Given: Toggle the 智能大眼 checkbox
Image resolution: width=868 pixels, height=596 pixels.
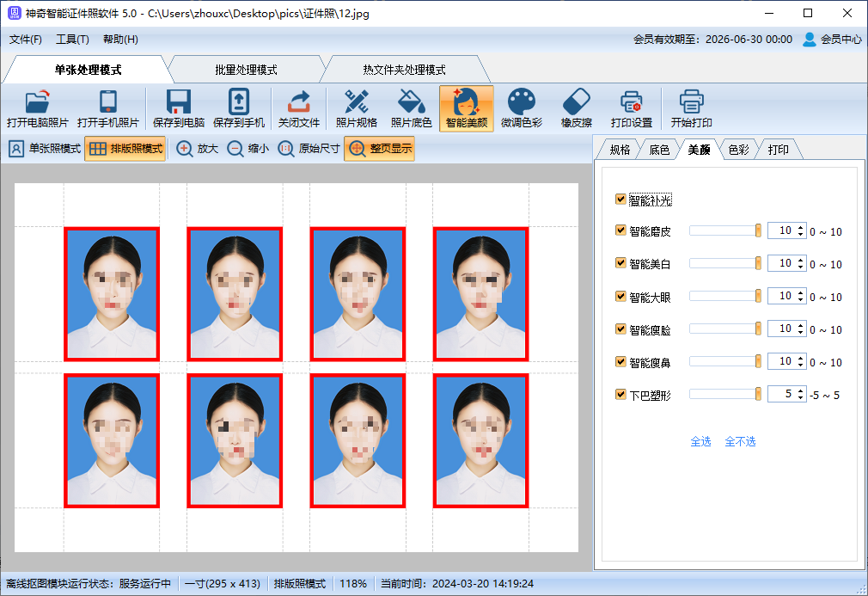Looking at the screenshot, I should (620, 297).
